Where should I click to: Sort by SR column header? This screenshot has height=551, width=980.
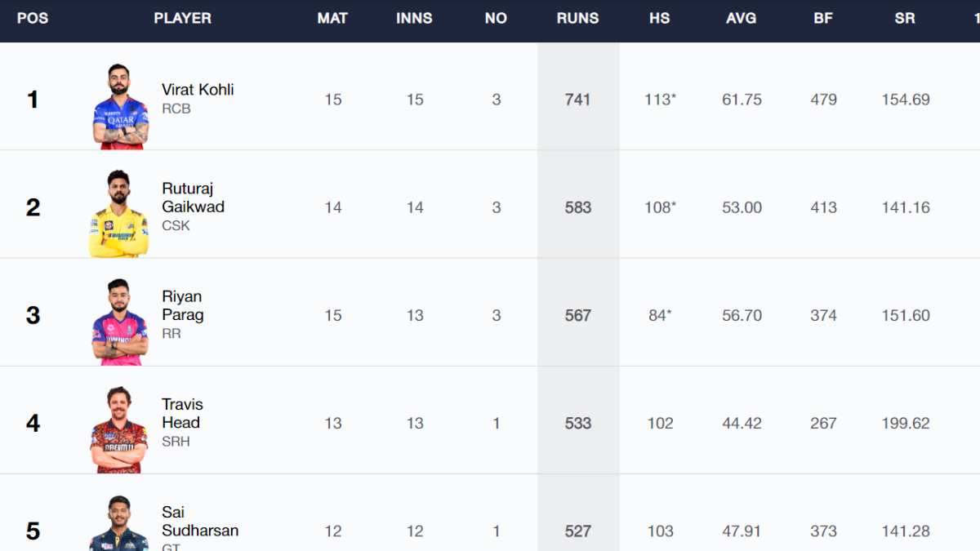pos(904,18)
